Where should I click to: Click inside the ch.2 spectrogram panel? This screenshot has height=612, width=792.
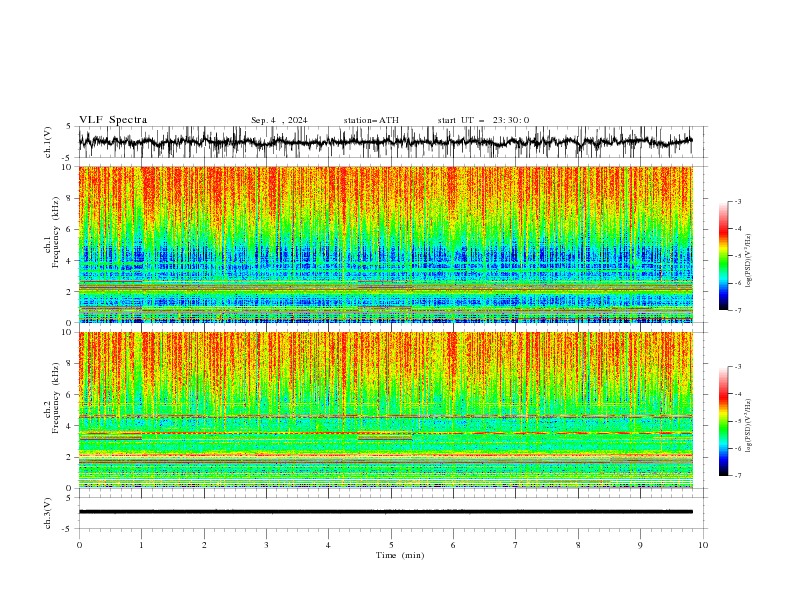pyautogui.click(x=385, y=410)
